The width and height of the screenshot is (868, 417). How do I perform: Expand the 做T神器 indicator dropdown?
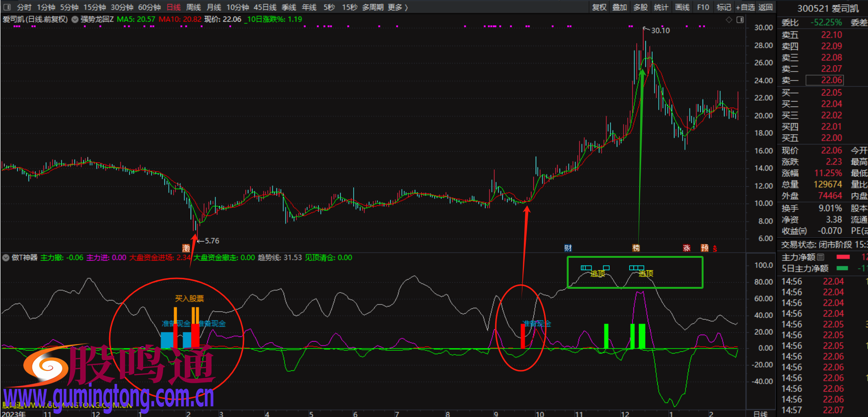(x=6, y=258)
